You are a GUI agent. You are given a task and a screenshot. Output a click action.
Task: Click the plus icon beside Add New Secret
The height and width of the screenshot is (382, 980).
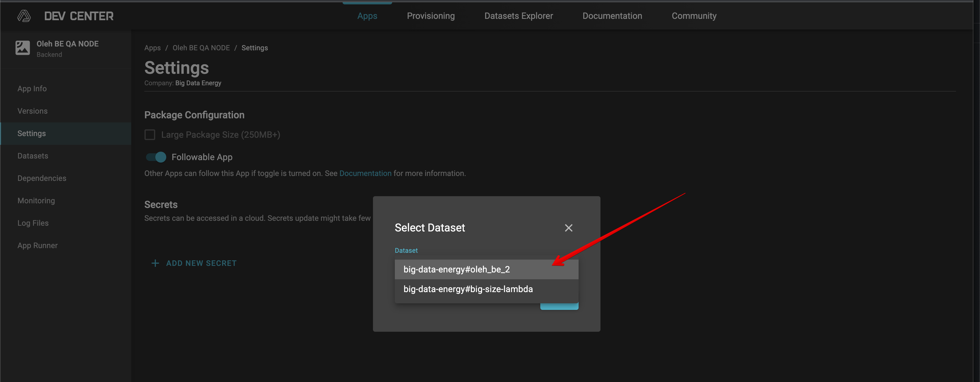coord(155,263)
